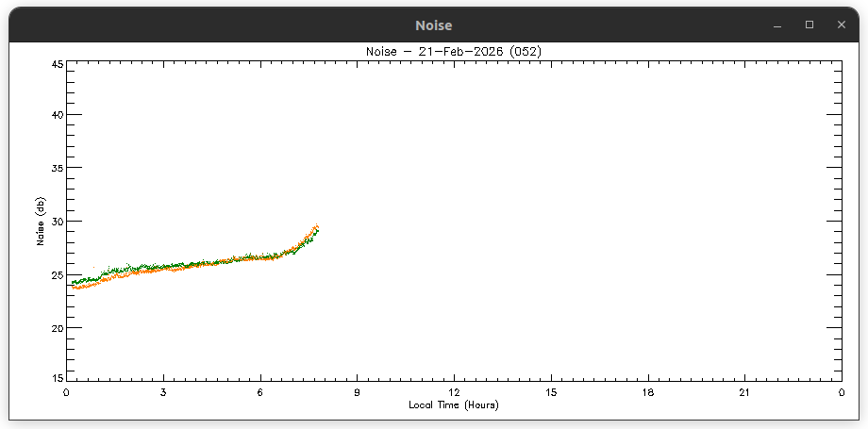The width and height of the screenshot is (868, 429).
Task: Click the 12 hour tick label on the x-axis
Action: pyautogui.click(x=454, y=391)
